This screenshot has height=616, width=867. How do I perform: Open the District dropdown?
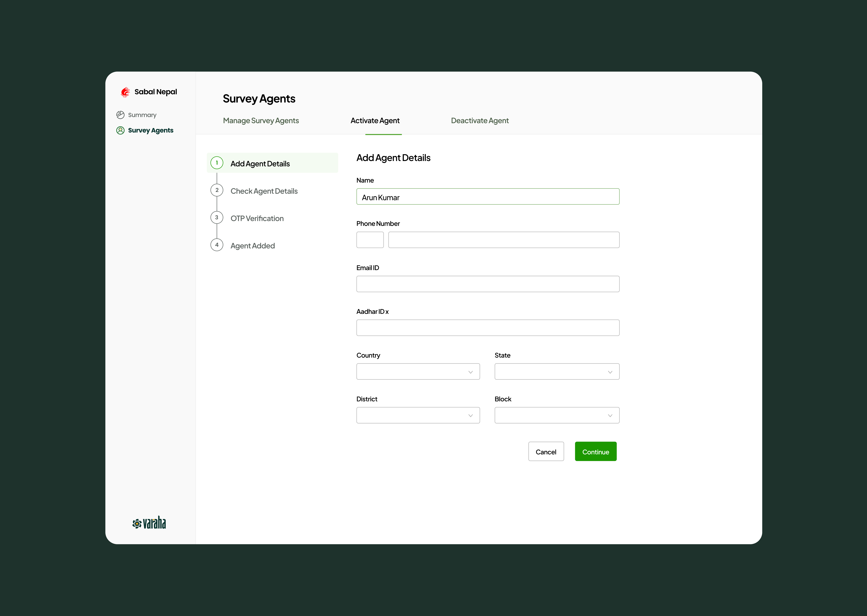pos(418,415)
